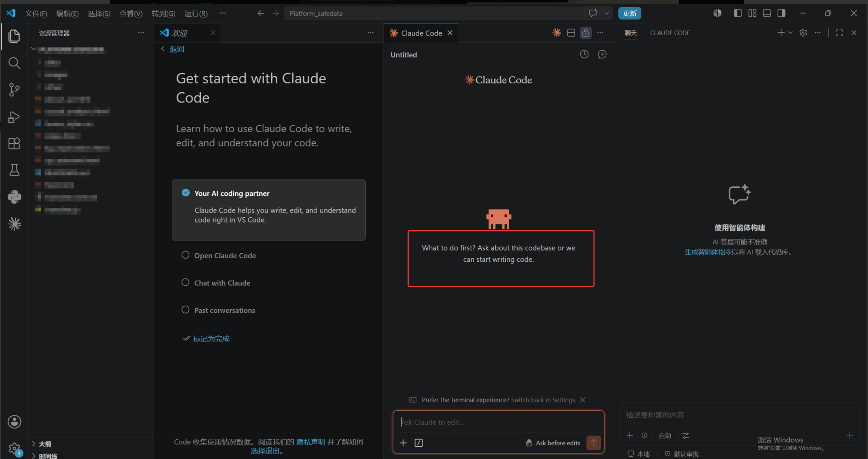Add an attachment in the Claude prompt box
This screenshot has height=459, width=868.
(x=403, y=443)
